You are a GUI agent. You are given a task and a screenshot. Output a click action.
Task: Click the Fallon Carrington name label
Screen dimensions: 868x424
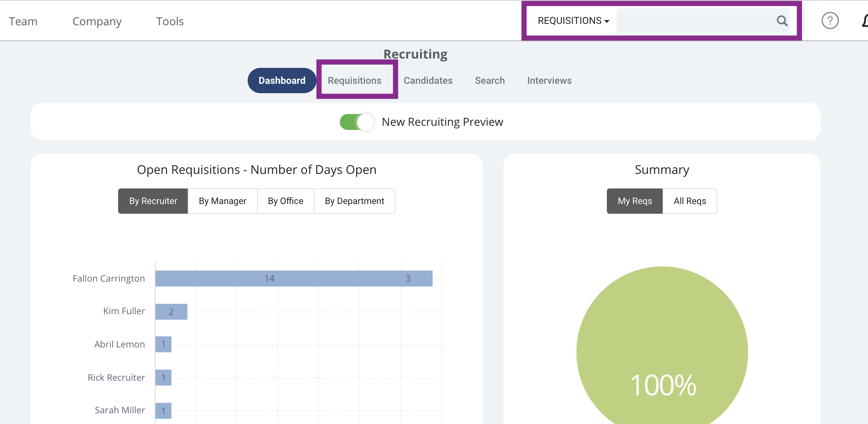(x=109, y=279)
